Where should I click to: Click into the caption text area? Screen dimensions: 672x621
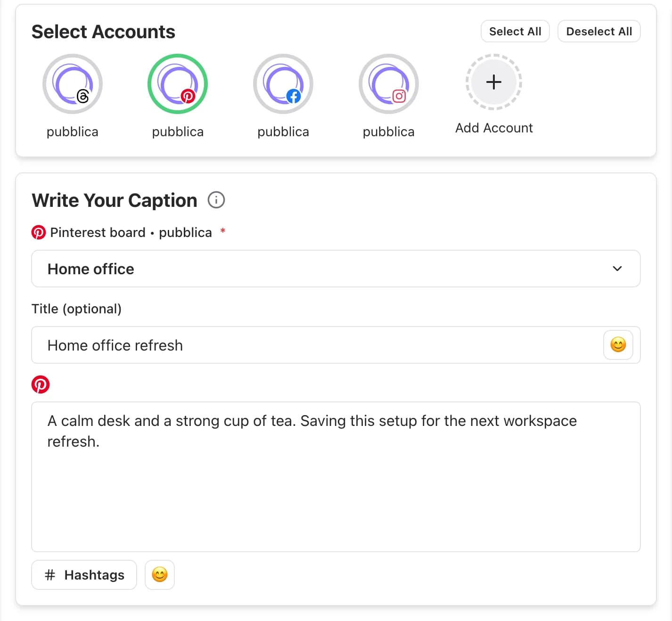click(336, 477)
